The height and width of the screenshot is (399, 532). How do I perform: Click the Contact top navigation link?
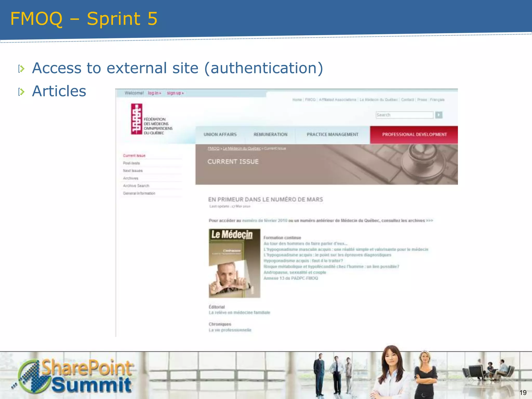click(408, 100)
